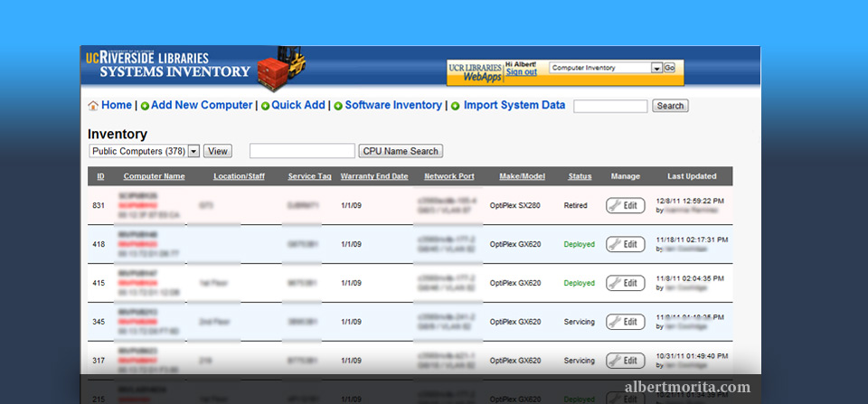This screenshot has height=404, width=868.
Task: Click the Home house icon
Action: point(93,106)
